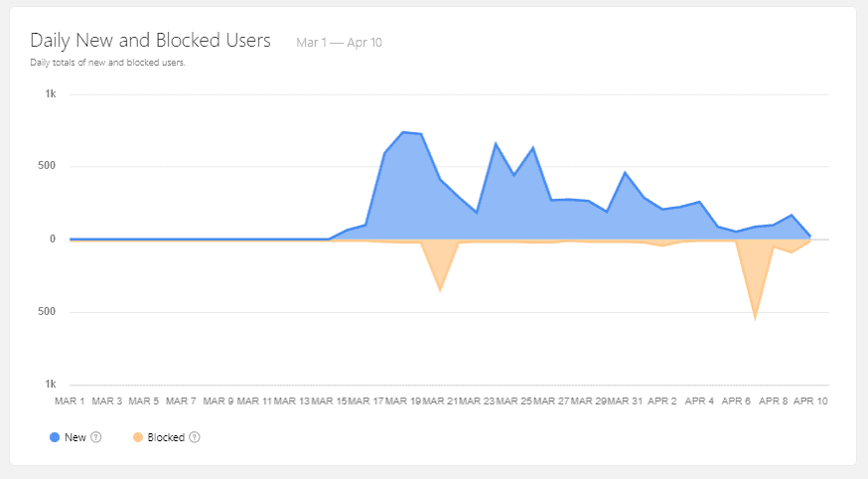
Task: Click the APR 2 axis label
Action: 662,401
